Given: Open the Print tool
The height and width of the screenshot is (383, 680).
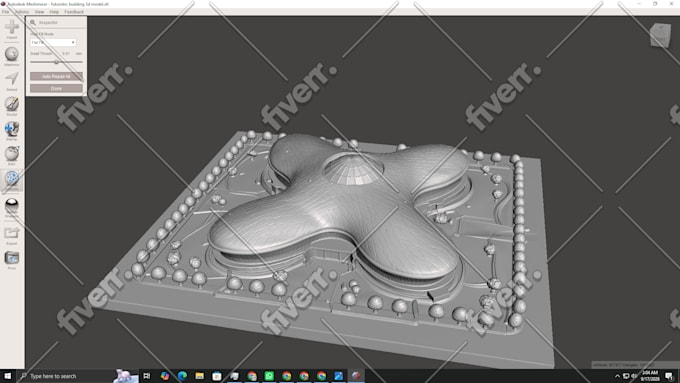Looking at the screenshot, I should [x=12, y=260].
